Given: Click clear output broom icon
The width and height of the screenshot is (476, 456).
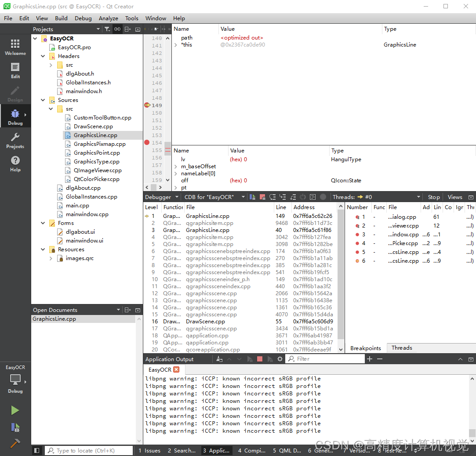Looking at the screenshot, I should pos(219,359).
